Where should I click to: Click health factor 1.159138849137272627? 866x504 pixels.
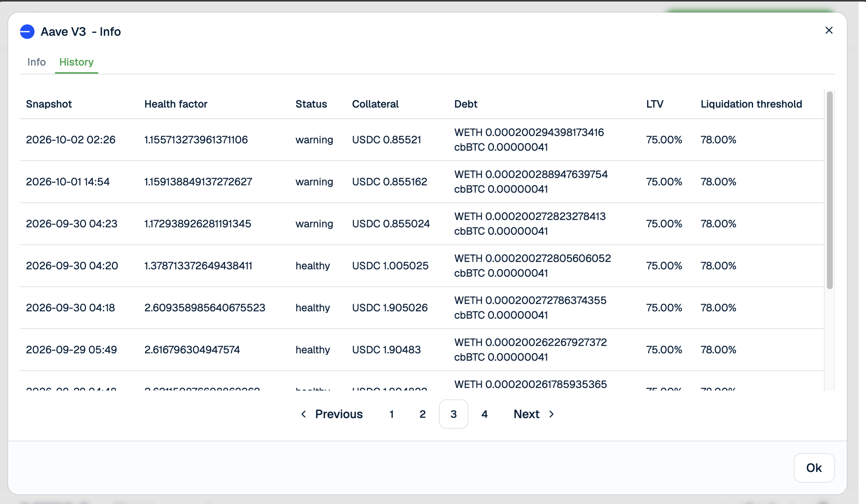pyautogui.click(x=198, y=182)
